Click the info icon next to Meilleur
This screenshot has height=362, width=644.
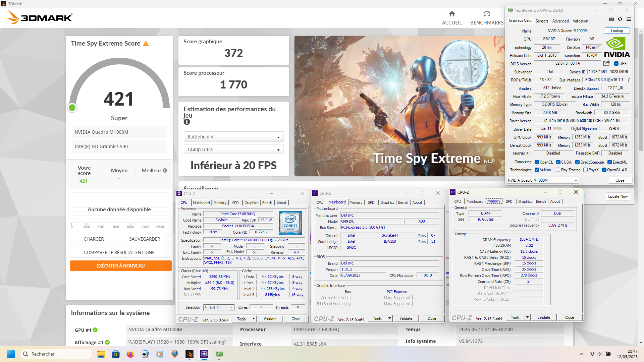click(165, 171)
